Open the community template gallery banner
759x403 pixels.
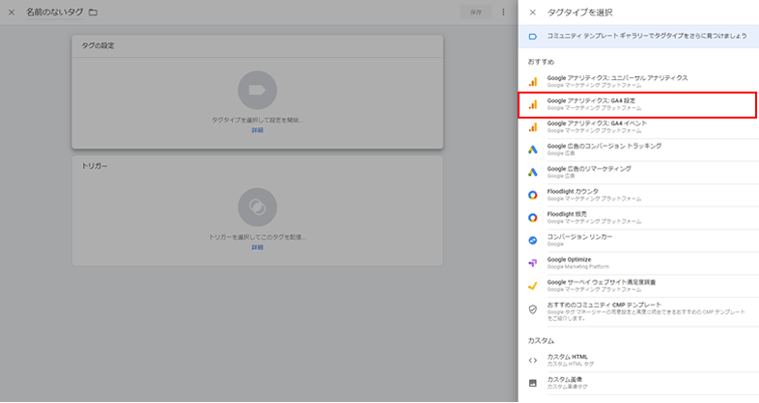tap(638, 36)
